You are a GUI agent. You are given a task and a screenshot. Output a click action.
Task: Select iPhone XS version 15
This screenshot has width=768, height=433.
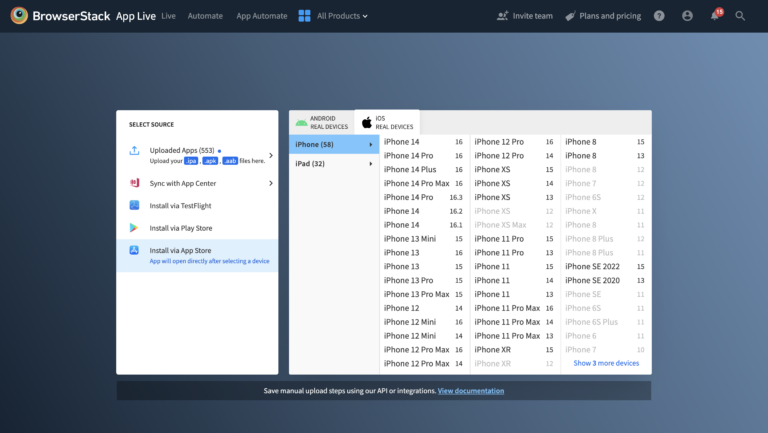point(514,169)
